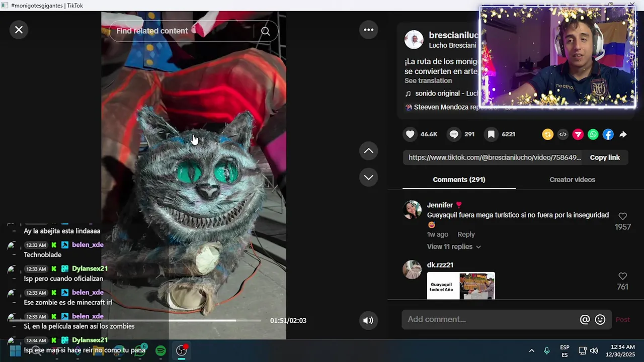
Task: Expand View 11 replies
Action: 454,246
